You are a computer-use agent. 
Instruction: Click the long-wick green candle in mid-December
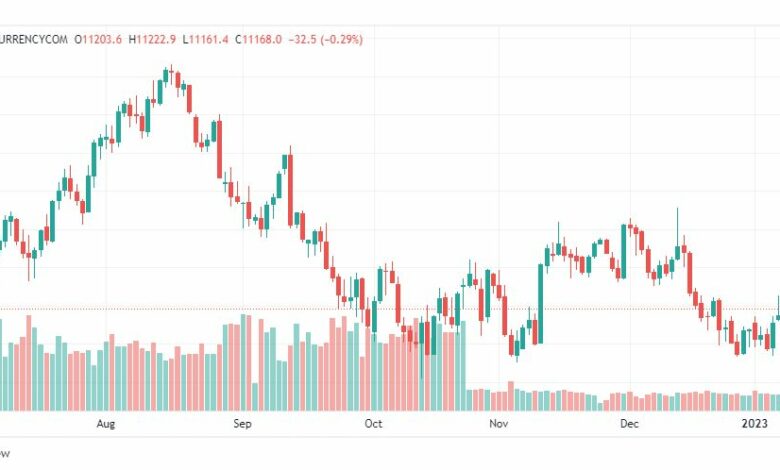coord(677,239)
